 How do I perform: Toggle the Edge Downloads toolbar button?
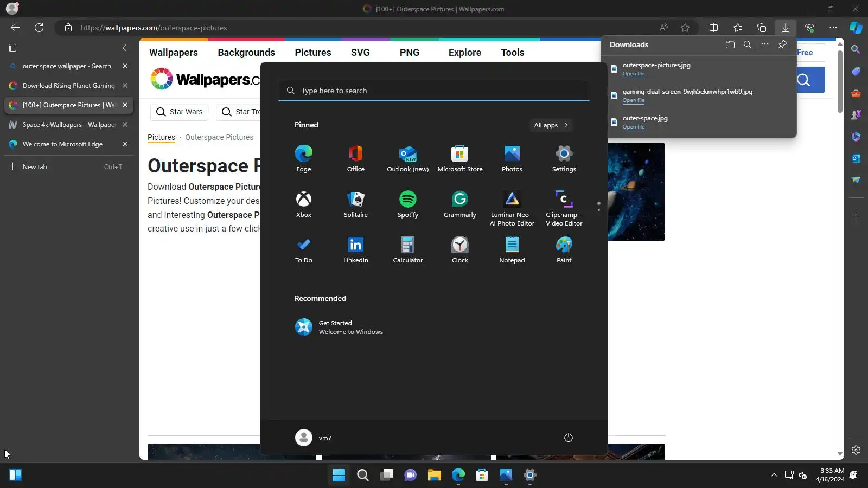pyautogui.click(x=786, y=28)
